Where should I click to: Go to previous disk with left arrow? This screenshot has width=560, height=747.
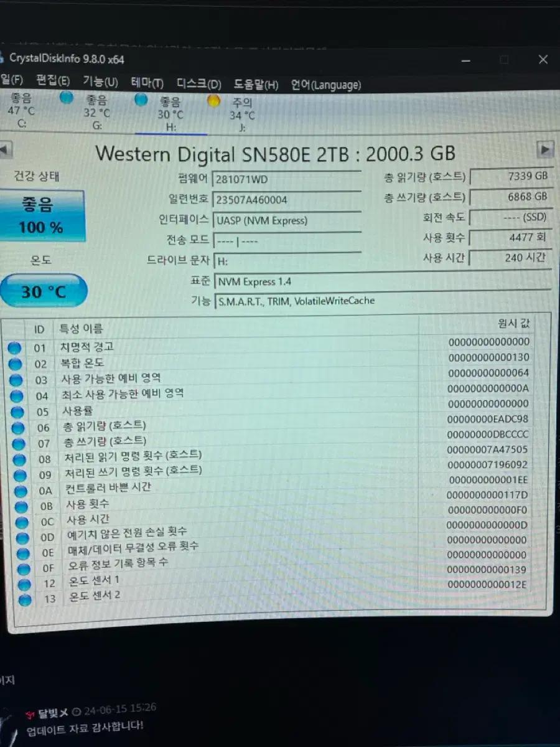pos(5,149)
